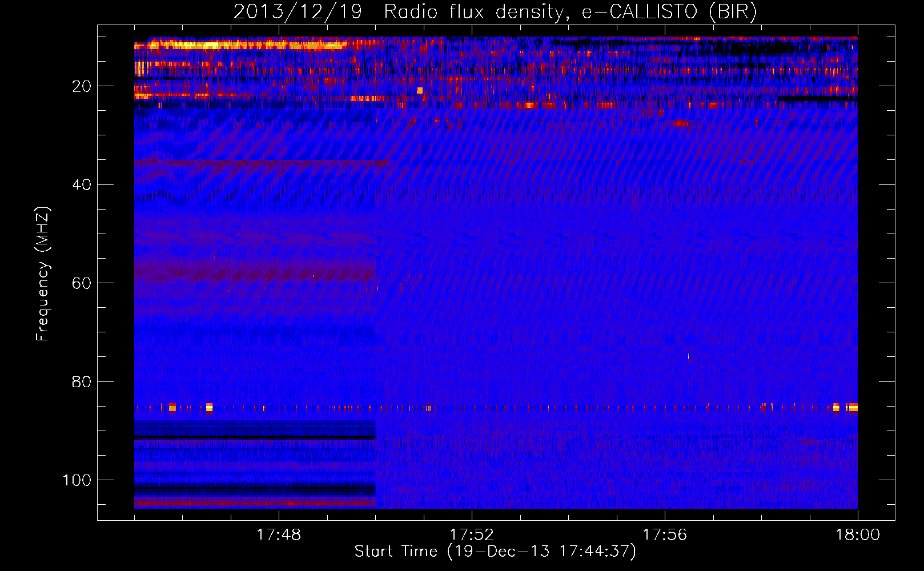Click the 17:48 time tick label
Screen dimensions: 924x571
pos(279,535)
